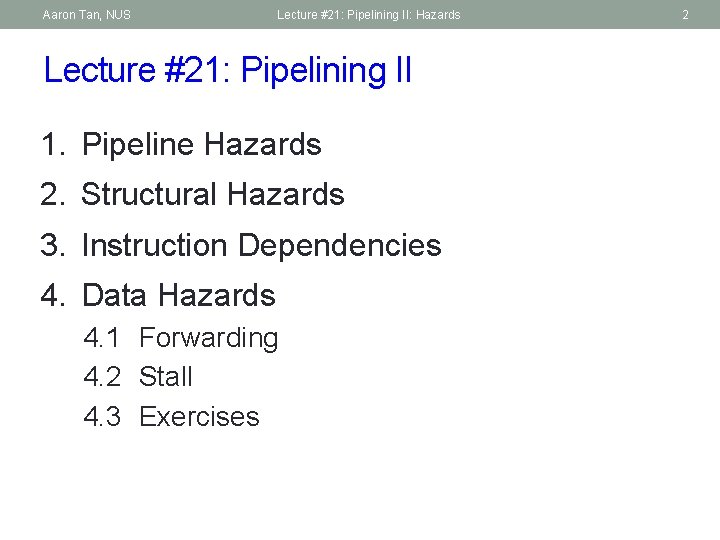Open the "Instruction Dependencies" item
Image resolution: width=720 pixels, height=540 pixels.
coord(261,245)
